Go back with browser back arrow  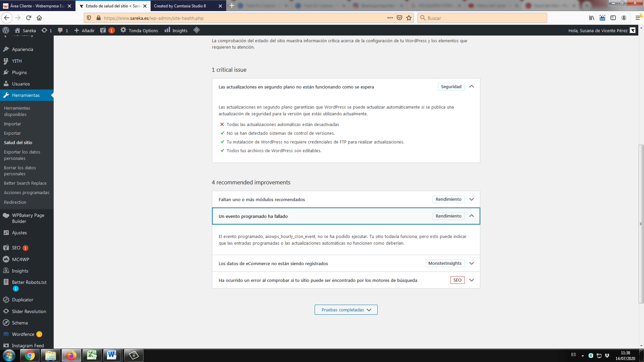click(x=7, y=18)
